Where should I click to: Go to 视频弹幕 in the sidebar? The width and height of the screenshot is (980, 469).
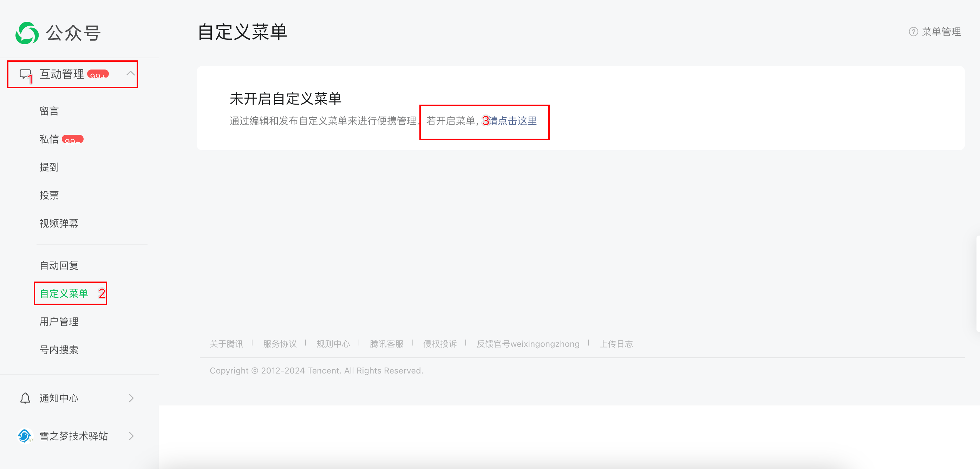click(59, 223)
